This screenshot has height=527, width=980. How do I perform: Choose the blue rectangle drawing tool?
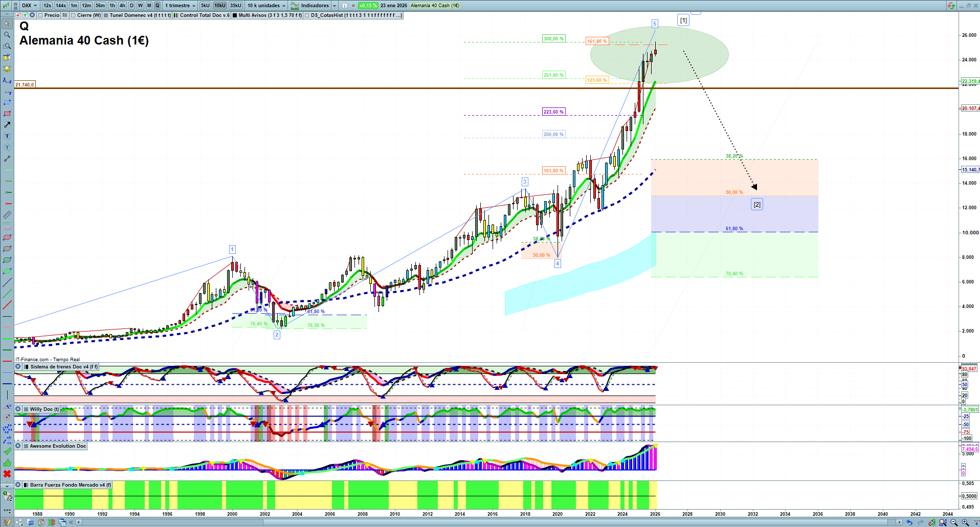tap(7, 102)
